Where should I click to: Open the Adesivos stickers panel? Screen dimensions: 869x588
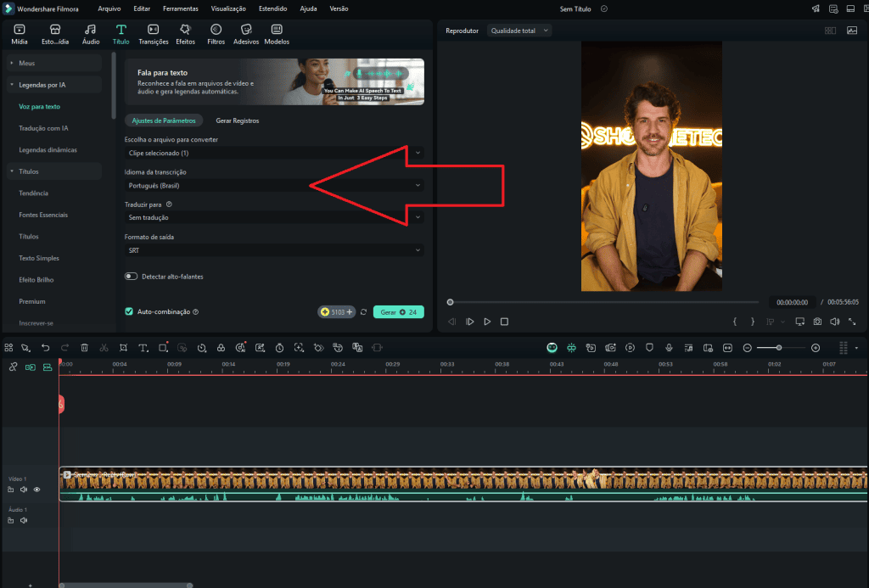(245, 34)
